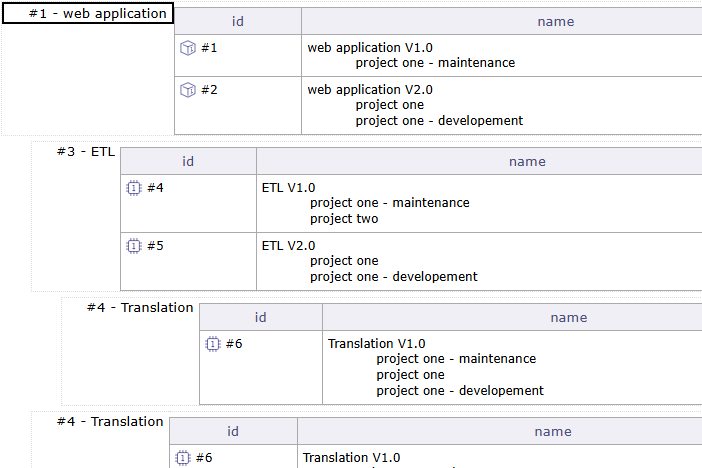
Task: Click the first '#4 - Translation' group heading
Action: 140,308
